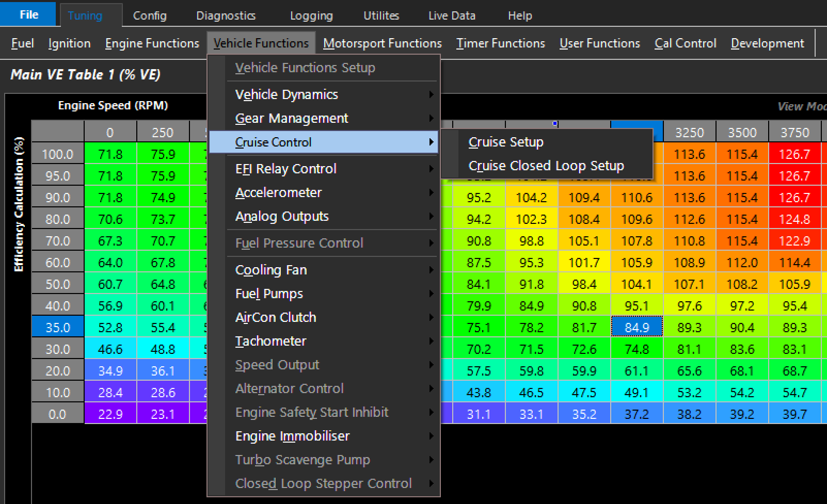The height and width of the screenshot is (504, 827).
Task: Click the VE cell showing 95.2
Action: [x=479, y=197]
